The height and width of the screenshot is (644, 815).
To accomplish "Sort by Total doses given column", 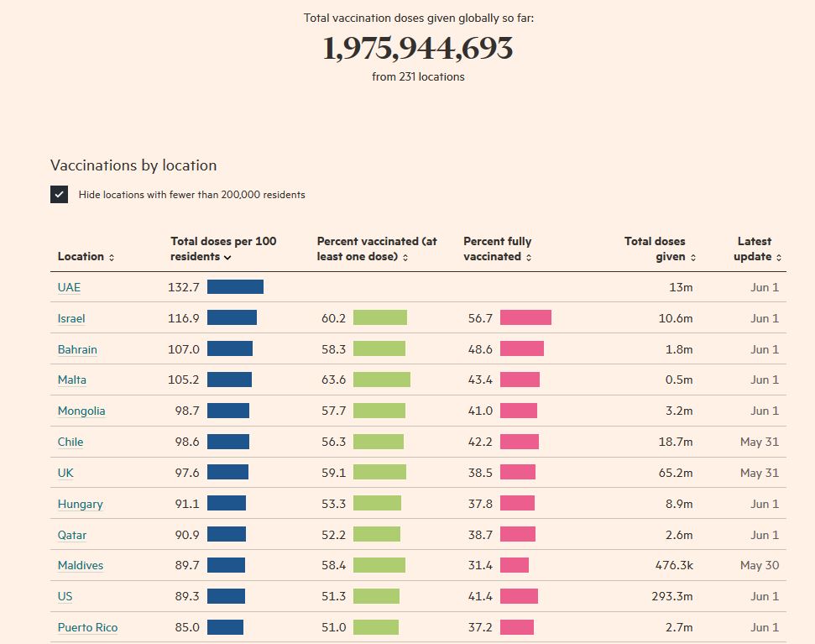I will [x=660, y=249].
